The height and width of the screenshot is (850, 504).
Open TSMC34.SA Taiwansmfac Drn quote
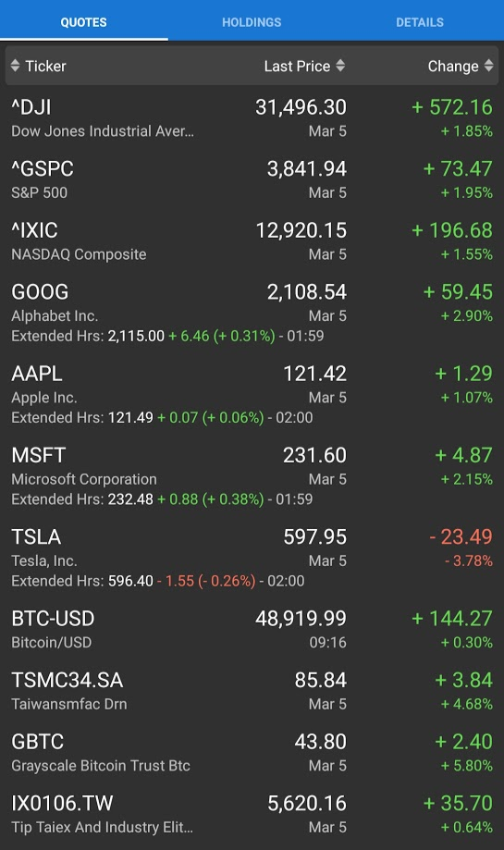(252, 691)
